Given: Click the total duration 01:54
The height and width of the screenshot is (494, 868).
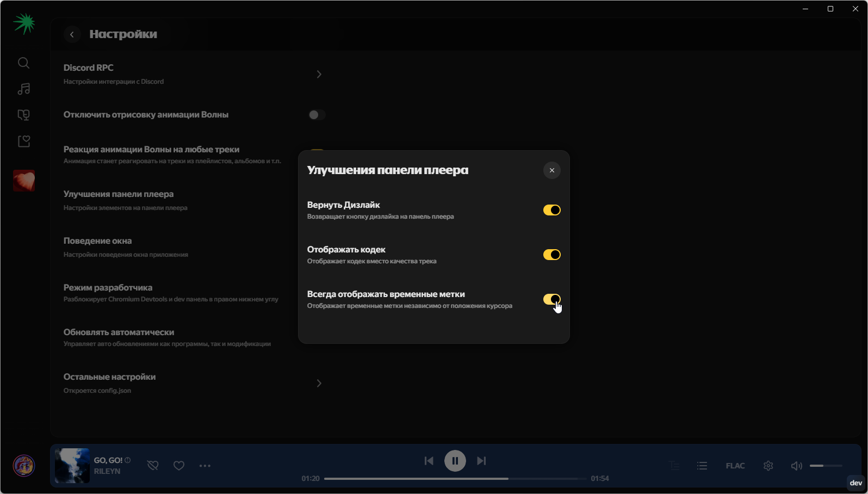Looking at the screenshot, I should [600, 479].
